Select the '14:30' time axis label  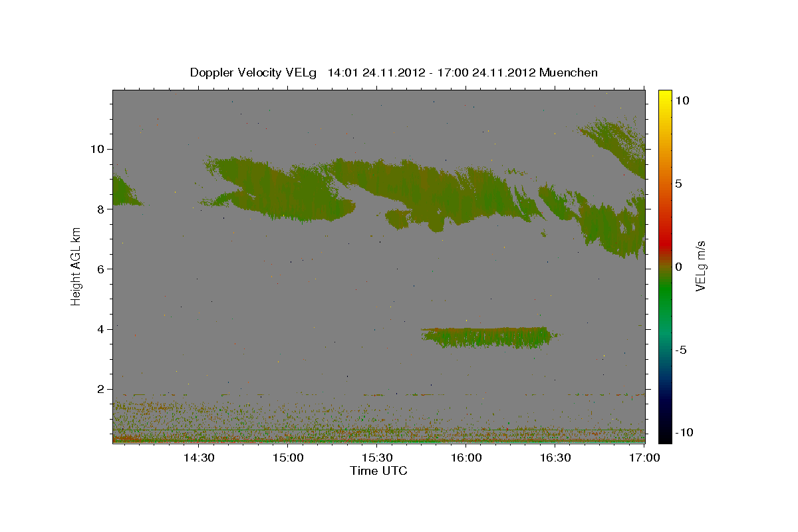pos(198,458)
